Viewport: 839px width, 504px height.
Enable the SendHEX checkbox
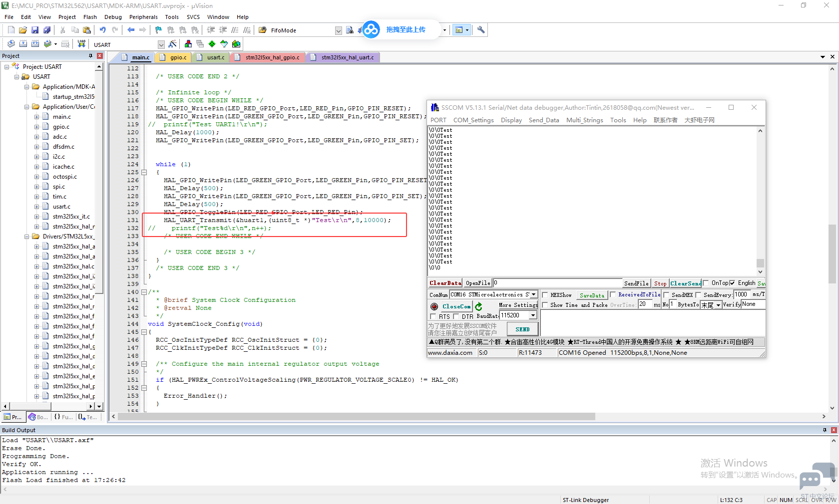[666, 295]
